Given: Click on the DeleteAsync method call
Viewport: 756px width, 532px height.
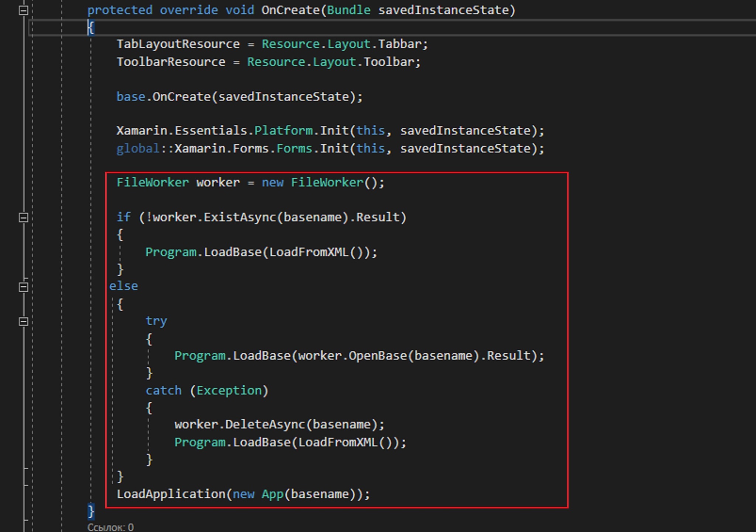Looking at the screenshot, I should click(264, 425).
